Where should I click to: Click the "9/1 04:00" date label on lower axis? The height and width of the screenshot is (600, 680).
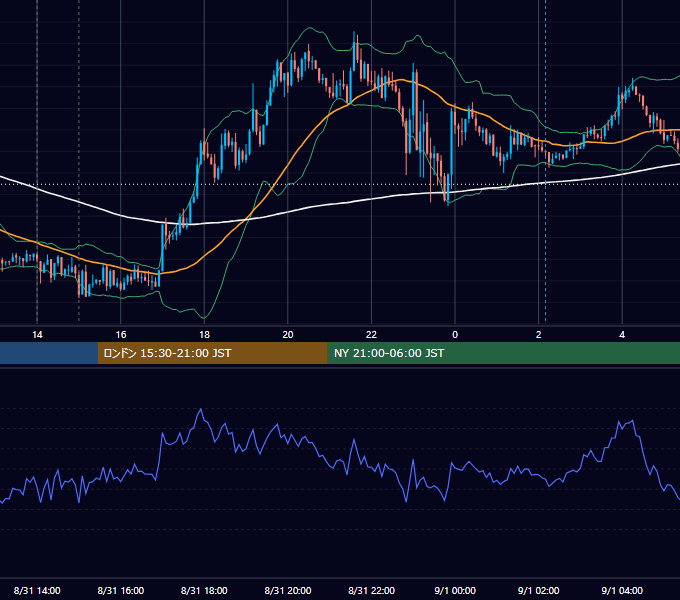[x=622, y=590]
